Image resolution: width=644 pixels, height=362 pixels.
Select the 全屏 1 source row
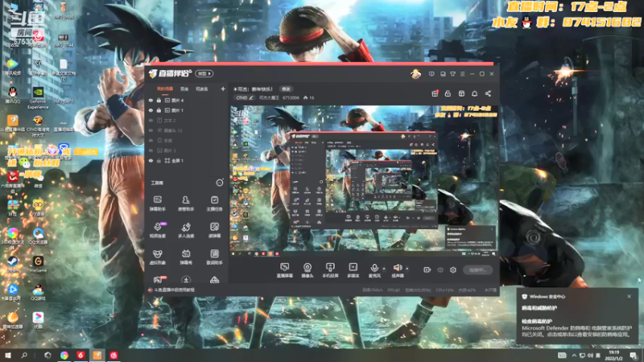pyautogui.click(x=187, y=160)
